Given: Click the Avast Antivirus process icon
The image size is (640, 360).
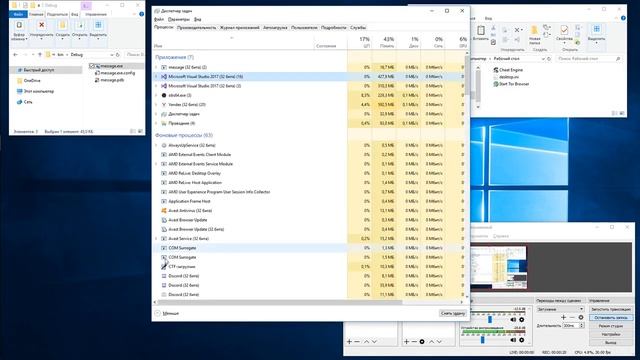Looking at the screenshot, I should click(x=164, y=211).
